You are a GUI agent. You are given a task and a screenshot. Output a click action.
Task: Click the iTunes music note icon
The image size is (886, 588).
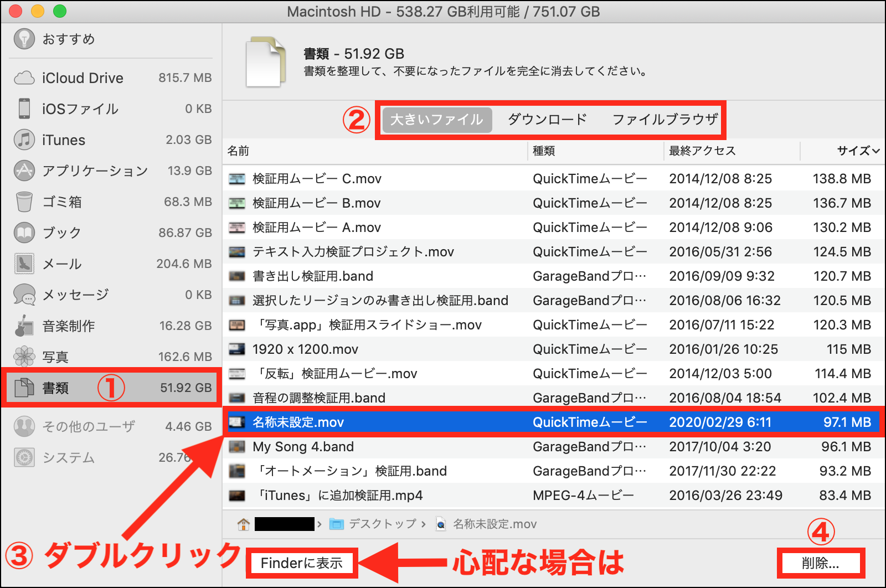[x=24, y=140]
